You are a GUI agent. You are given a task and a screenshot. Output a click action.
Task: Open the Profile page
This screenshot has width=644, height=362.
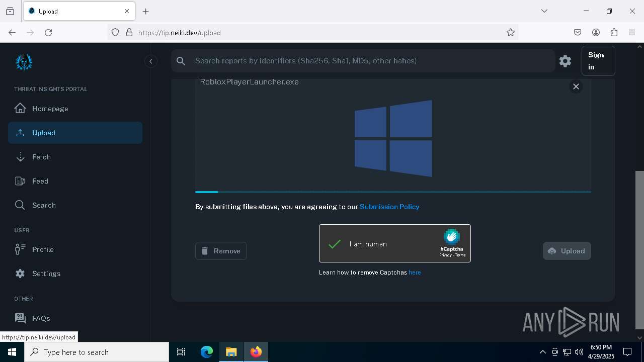75,249
